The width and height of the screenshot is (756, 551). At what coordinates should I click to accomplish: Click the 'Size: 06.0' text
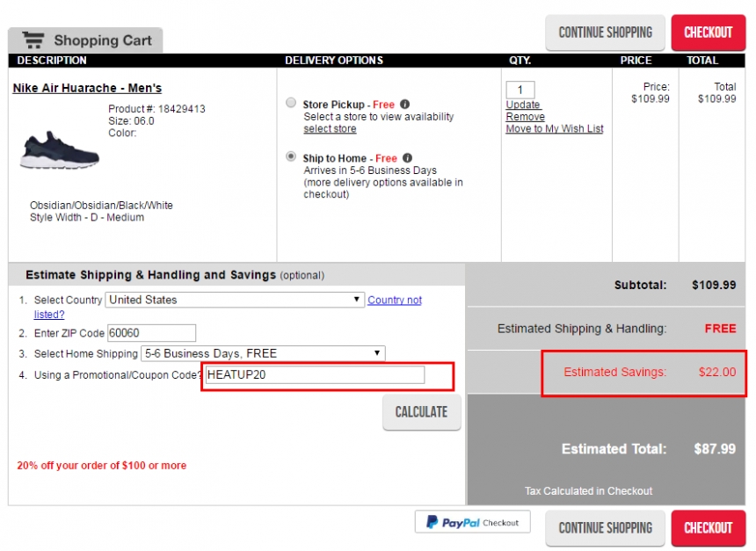click(x=131, y=121)
